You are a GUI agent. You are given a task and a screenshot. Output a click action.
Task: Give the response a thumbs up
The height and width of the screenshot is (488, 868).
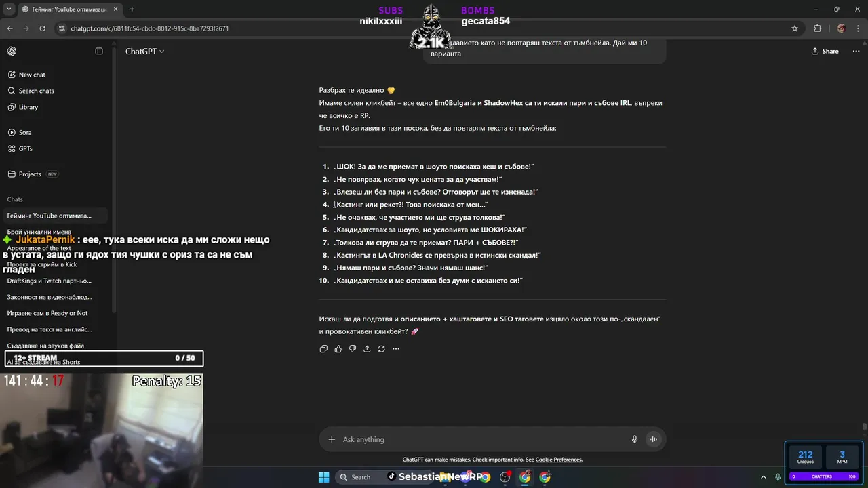(x=338, y=349)
